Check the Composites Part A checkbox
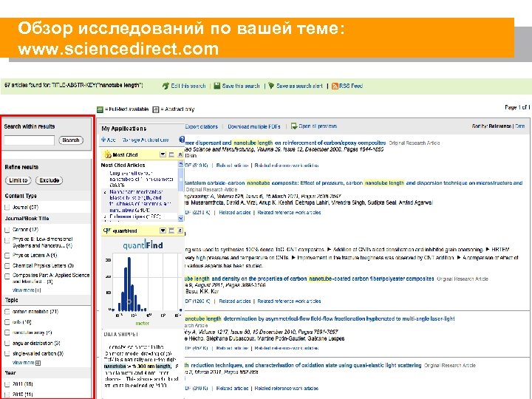 tap(7, 276)
